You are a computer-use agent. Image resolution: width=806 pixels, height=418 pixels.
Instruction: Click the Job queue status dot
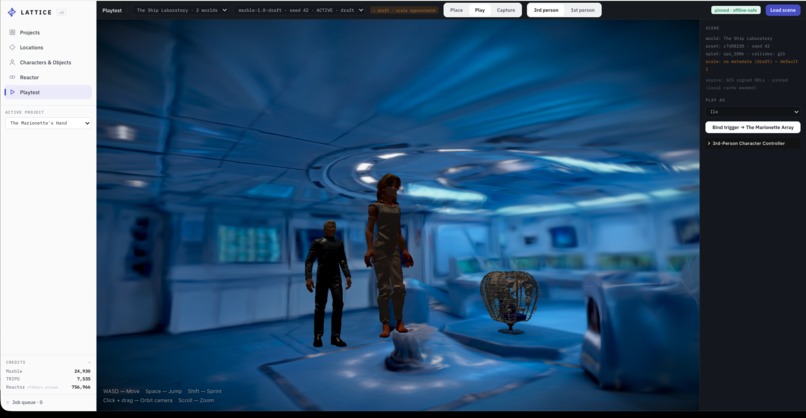[8, 403]
